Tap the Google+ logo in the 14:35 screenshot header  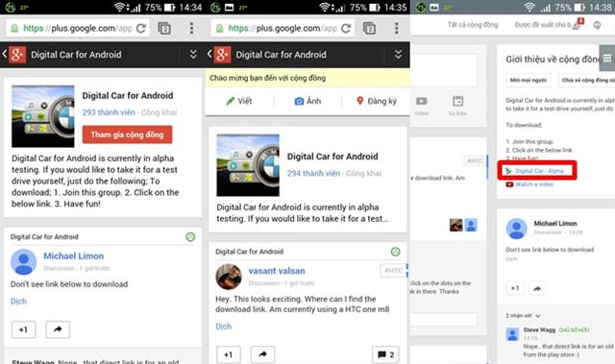[x=222, y=55]
